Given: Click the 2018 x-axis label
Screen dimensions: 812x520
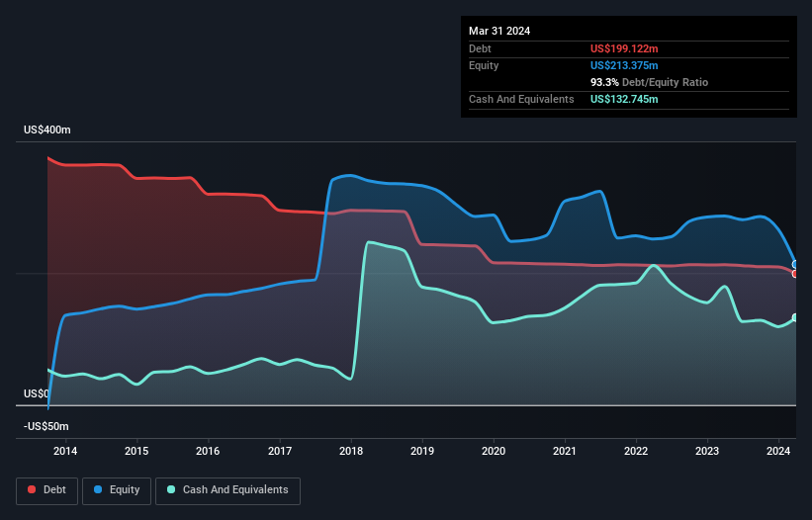Looking at the screenshot, I should click(351, 451).
